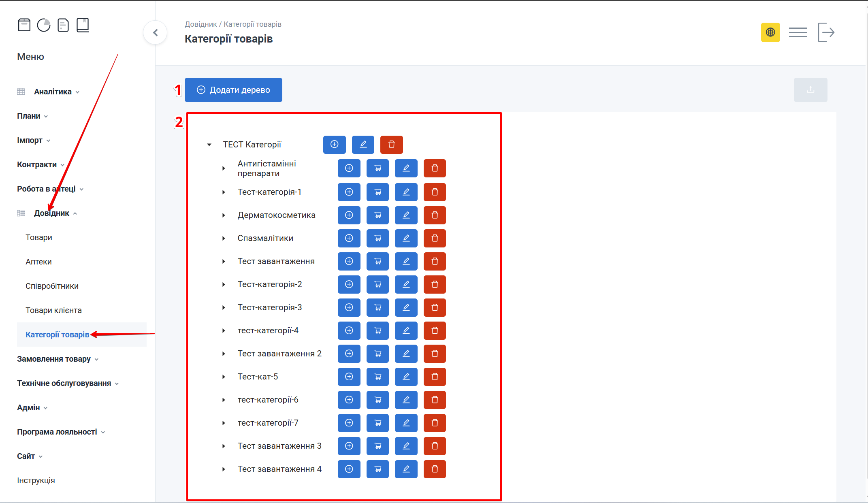The image size is (868, 503).
Task: Click the Додати дерево button
Action: [x=233, y=90]
